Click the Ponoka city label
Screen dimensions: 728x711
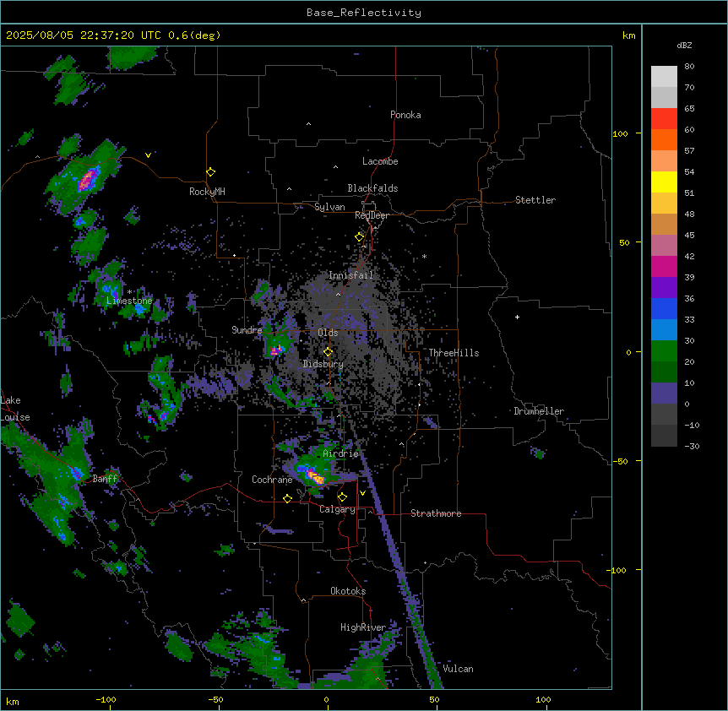coord(405,115)
